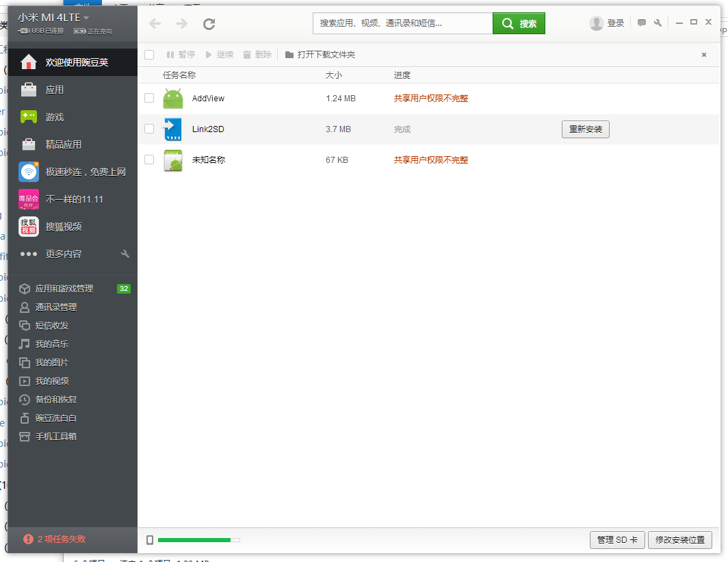
Task: Check the AddView task checkbox
Action: coord(149,98)
